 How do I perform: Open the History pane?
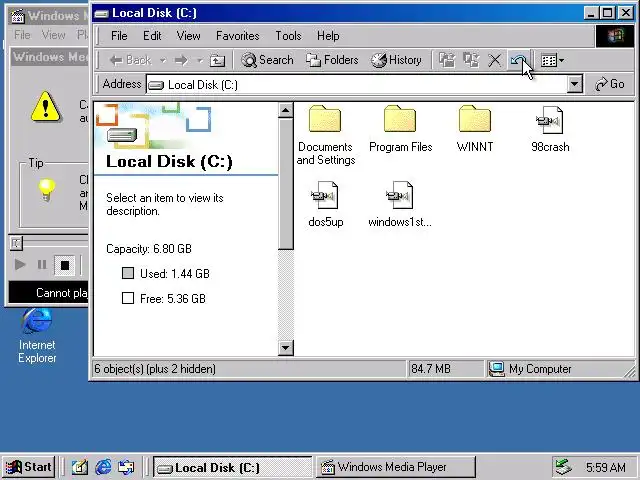(x=396, y=60)
